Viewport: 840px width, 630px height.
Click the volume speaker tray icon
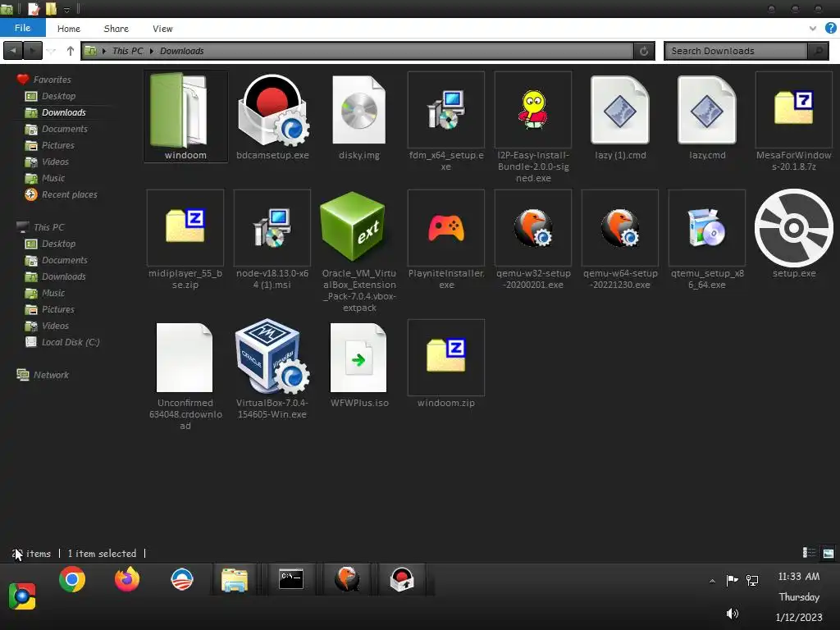click(x=733, y=614)
